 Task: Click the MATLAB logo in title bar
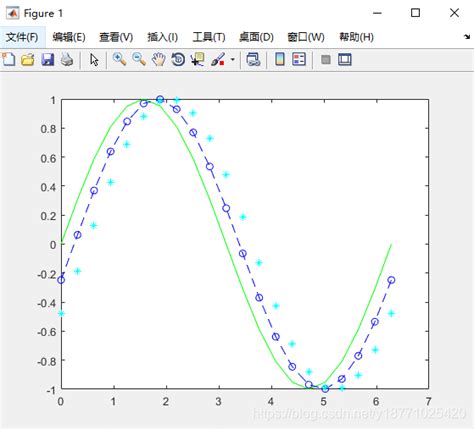coord(13,13)
